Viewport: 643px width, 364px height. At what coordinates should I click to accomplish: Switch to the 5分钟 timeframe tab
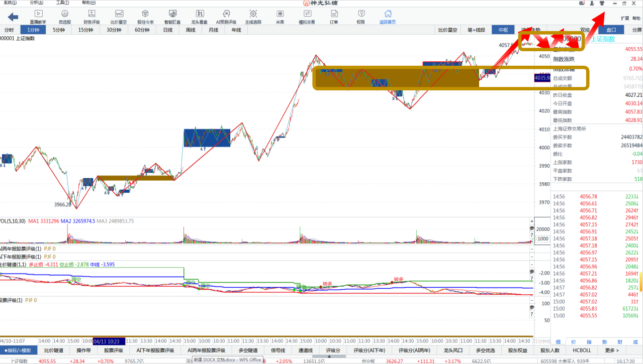[x=59, y=30]
